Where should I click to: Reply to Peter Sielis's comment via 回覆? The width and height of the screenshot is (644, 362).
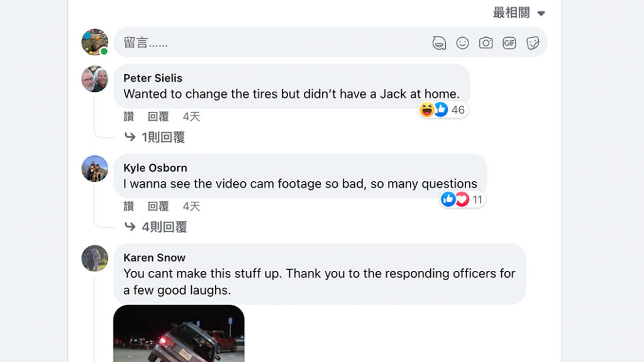(158, 116)
